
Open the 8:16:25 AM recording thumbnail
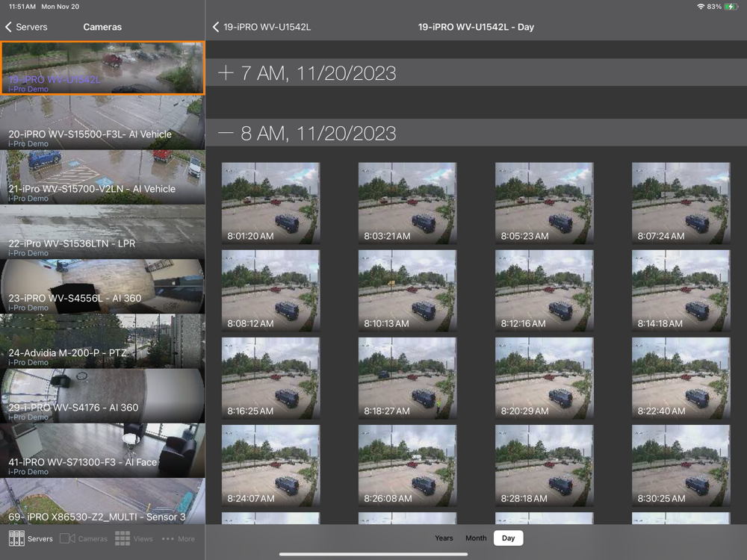[270, 379]
